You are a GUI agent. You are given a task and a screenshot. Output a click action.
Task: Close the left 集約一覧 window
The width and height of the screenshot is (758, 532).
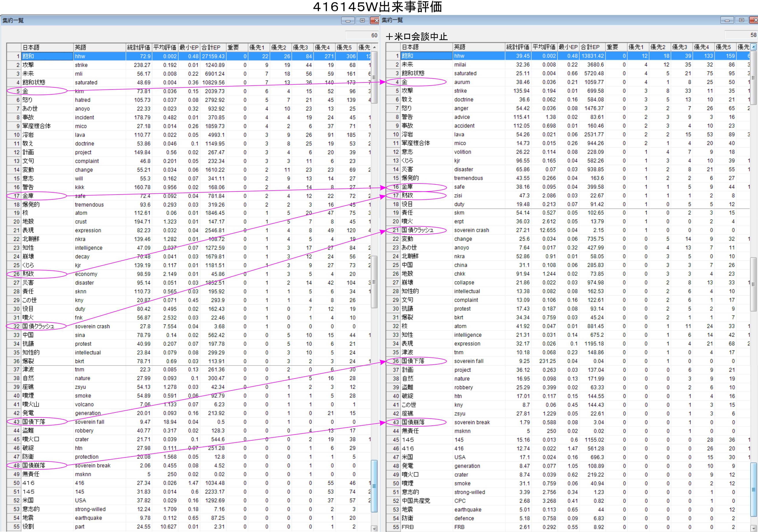click(376, 21)
